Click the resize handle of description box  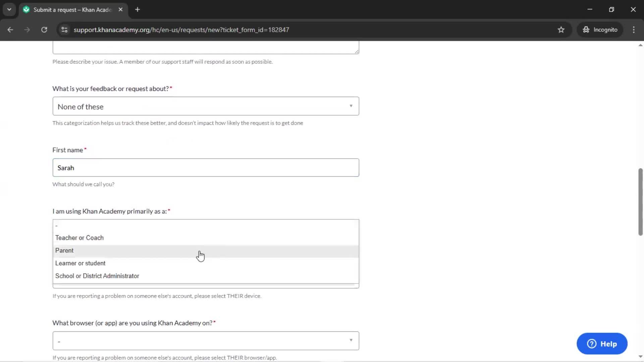(357, 51)
